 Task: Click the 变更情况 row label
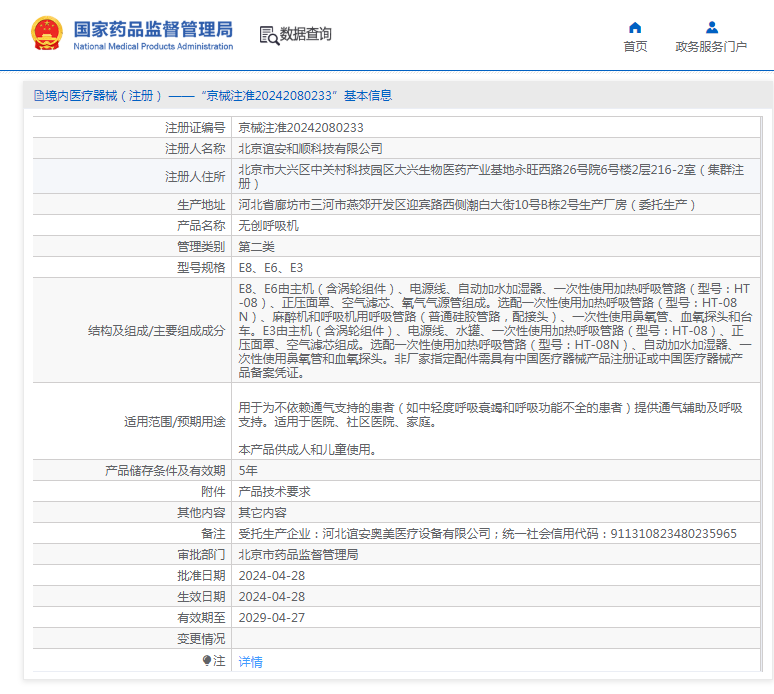[x=201, y=638]
